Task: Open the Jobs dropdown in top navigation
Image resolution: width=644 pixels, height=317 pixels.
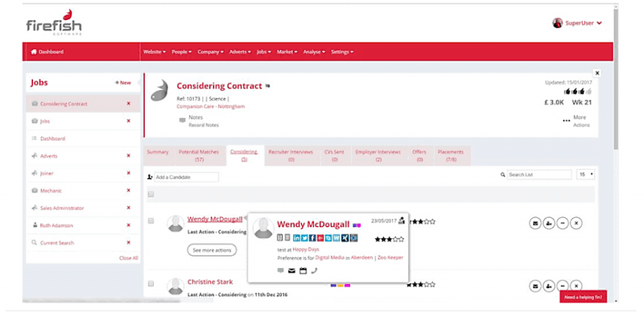Action: pos(264,52)
